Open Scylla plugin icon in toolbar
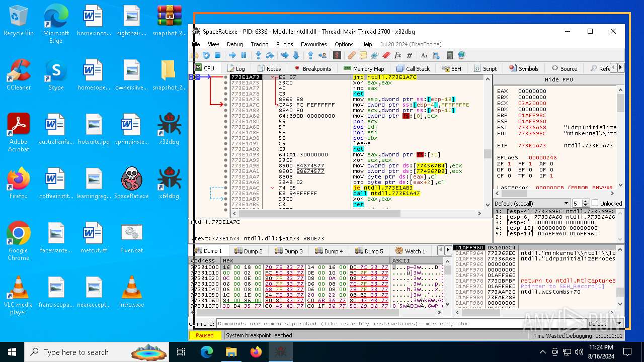This screenshot has height=362, width=644. point(337,55)
